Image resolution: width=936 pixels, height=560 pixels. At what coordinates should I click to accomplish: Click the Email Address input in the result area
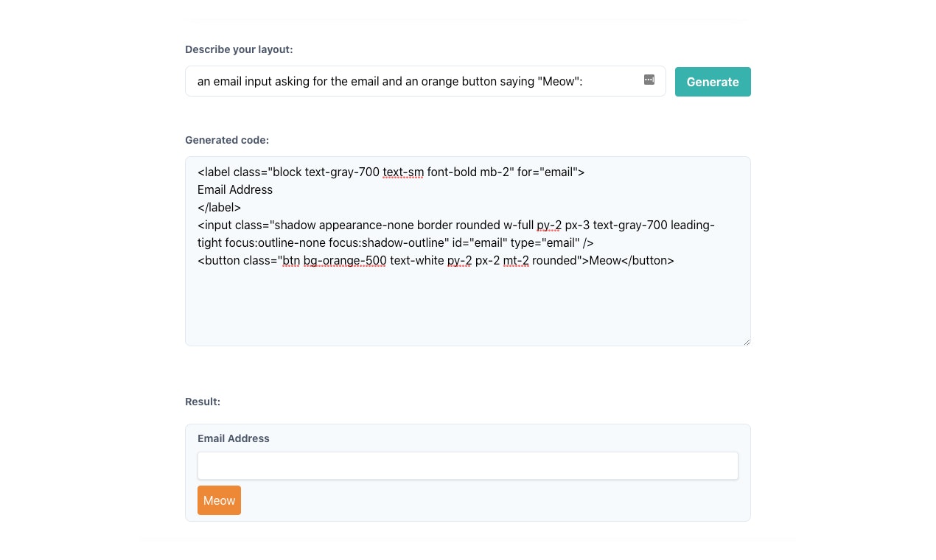point(467,466)
